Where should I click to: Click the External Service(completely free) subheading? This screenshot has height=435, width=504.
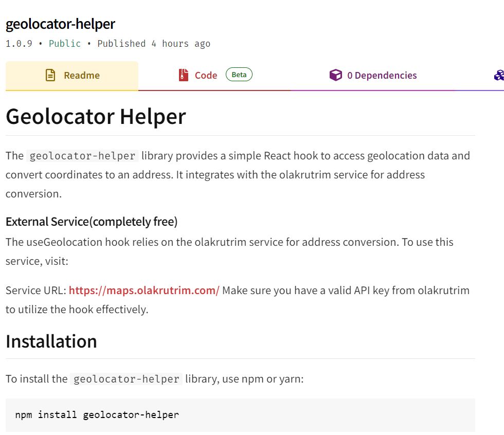[x=92, y=222]
